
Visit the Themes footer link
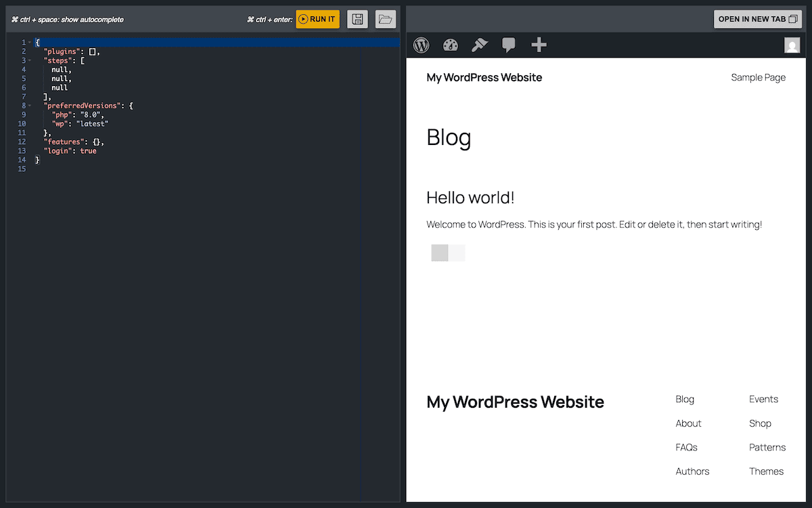pyautogui.click(x=766, y=471)
